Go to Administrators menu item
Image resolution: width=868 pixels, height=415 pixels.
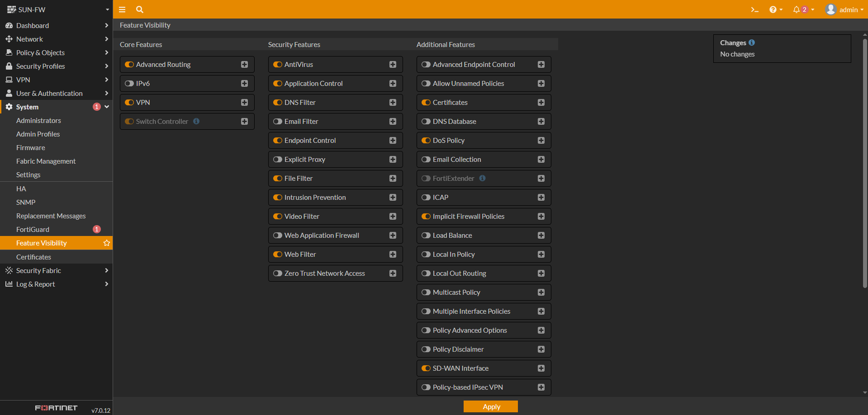(38, 121)
